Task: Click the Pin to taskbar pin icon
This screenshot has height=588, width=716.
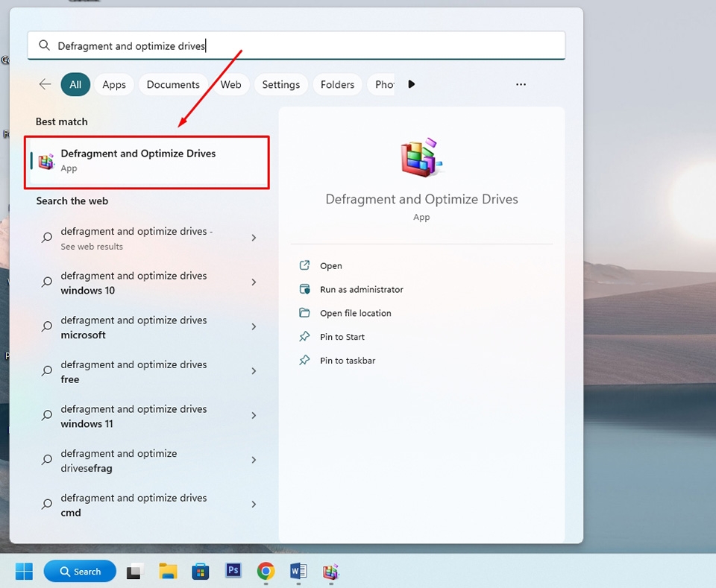Action: [x=305, y=361]
